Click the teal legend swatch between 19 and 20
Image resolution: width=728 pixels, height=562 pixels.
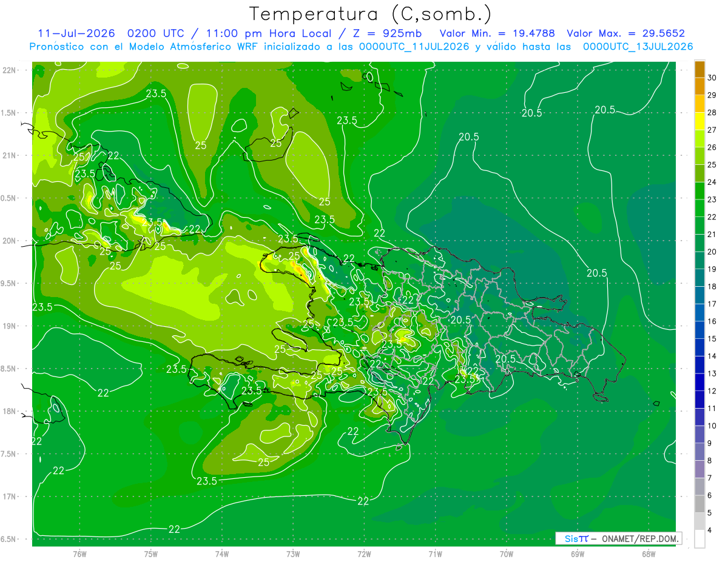pos(699,260)
